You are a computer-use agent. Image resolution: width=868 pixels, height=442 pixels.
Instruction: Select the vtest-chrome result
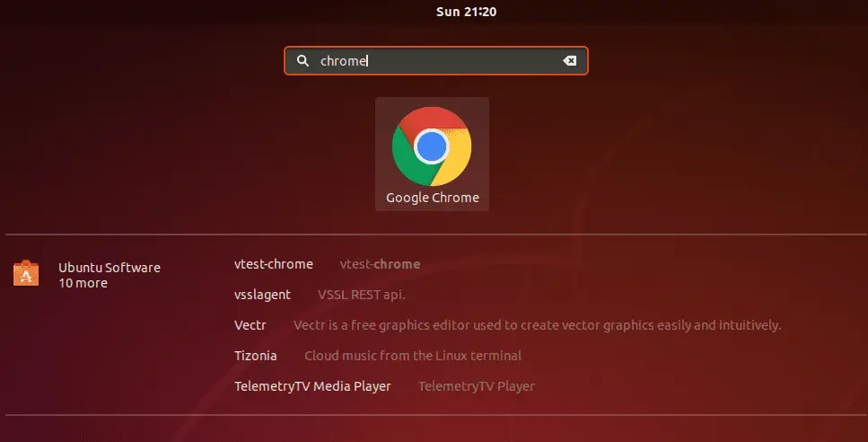point(274,264)
